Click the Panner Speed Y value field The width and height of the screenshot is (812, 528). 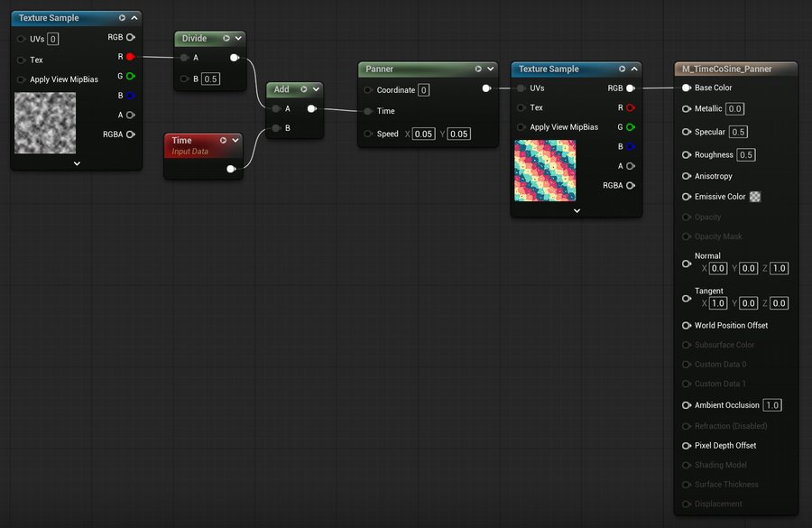[459, 134]
